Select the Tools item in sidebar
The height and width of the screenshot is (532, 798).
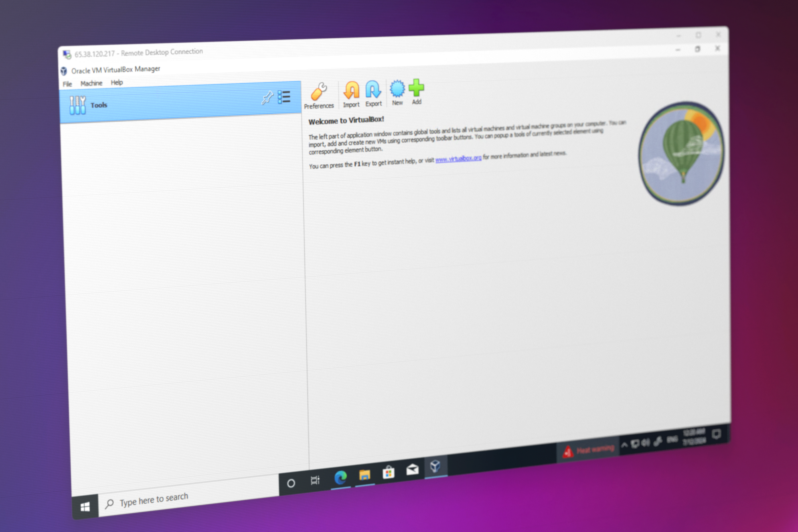(x=180, y=102)
